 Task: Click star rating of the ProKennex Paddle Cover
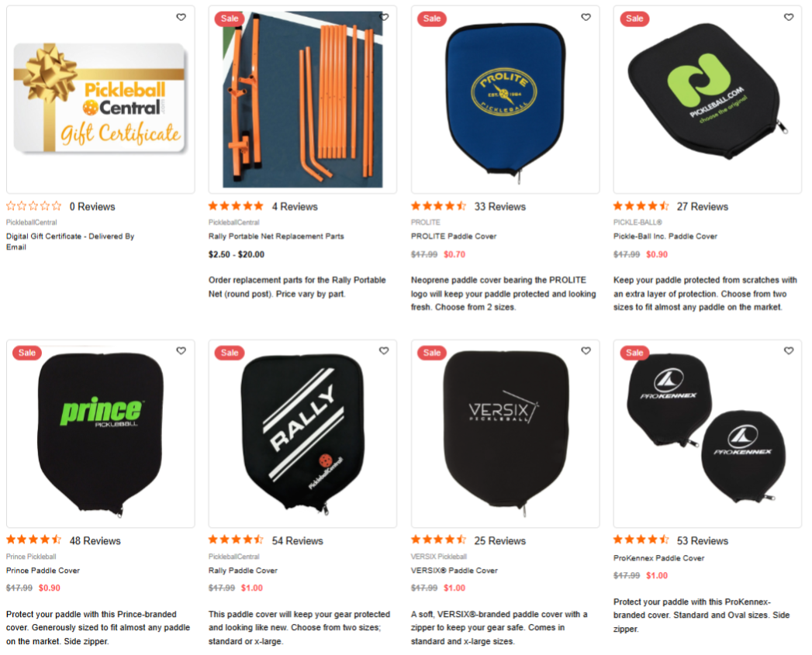click(641, 540)
